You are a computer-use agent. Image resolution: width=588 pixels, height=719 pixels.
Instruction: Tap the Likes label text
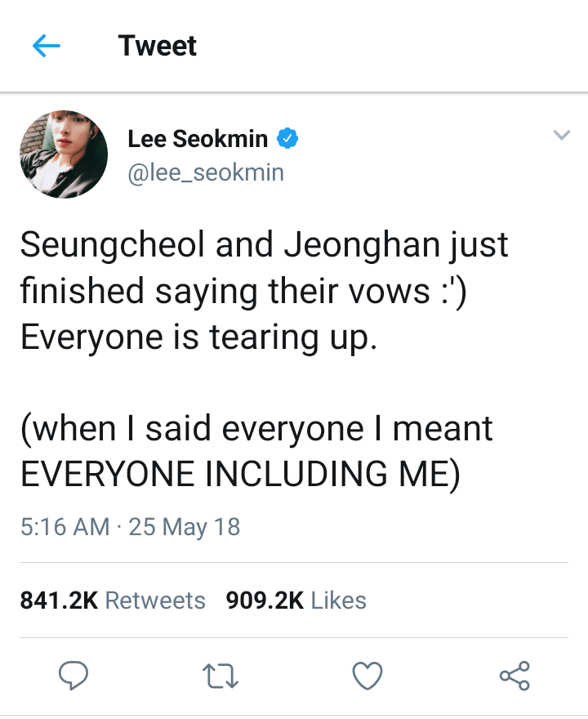point(339,601)
